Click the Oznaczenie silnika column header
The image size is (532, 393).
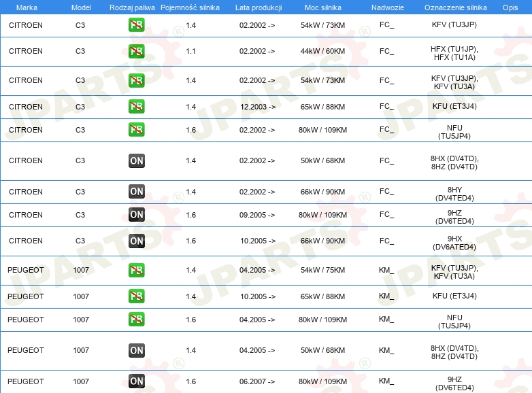(x=456, y=7)
